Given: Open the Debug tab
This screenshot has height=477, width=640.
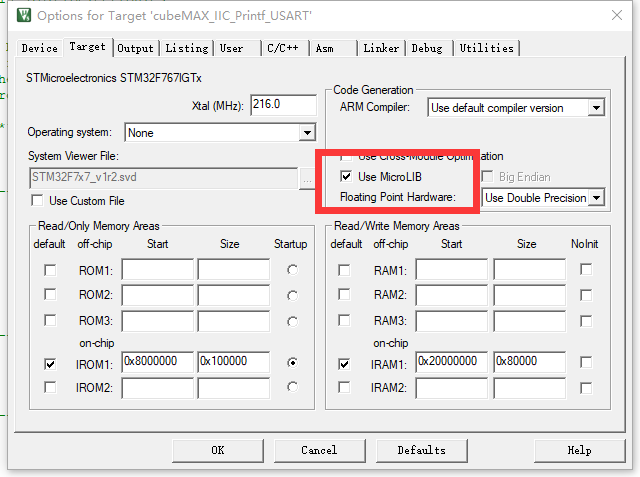Looking at the screenshot, I should point(429,48).
